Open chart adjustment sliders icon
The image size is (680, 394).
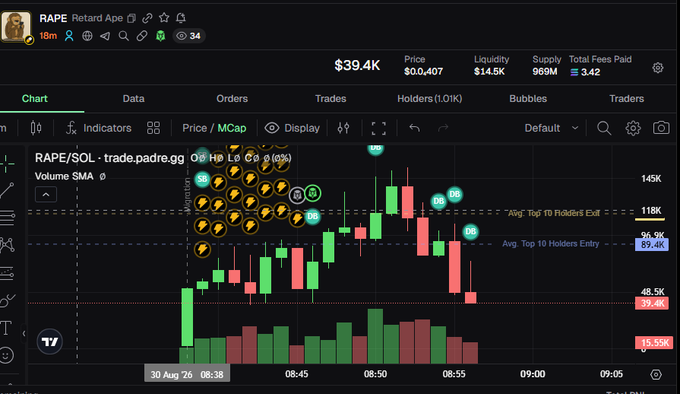(343, 128)
